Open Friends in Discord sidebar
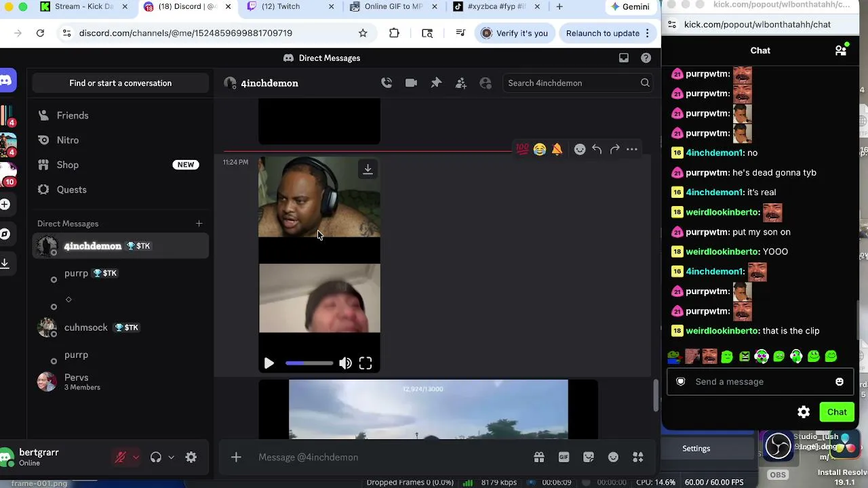The height and width of the screenshot is (488, 868). pyautogui.click(x=120, y=115)
